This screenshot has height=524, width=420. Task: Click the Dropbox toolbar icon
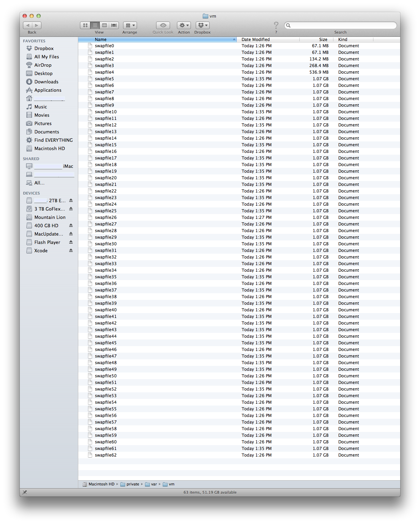click(202, 25)
